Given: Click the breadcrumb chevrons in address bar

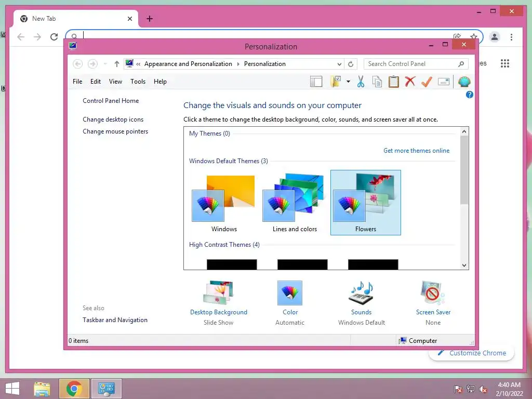Looking at the screenshot, I should pos(138,64).
